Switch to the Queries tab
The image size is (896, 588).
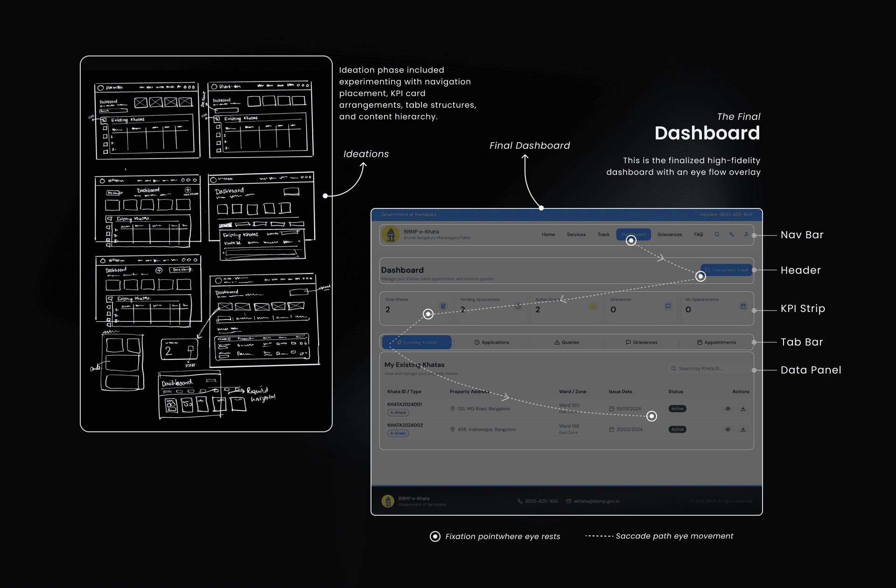[x=567, y=342]
